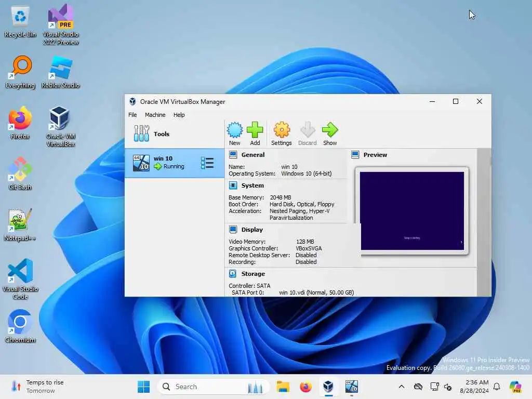Switch to the win 10 VM taskbar button
Viewport: 532px width, 399px height.
pos(352,387)
